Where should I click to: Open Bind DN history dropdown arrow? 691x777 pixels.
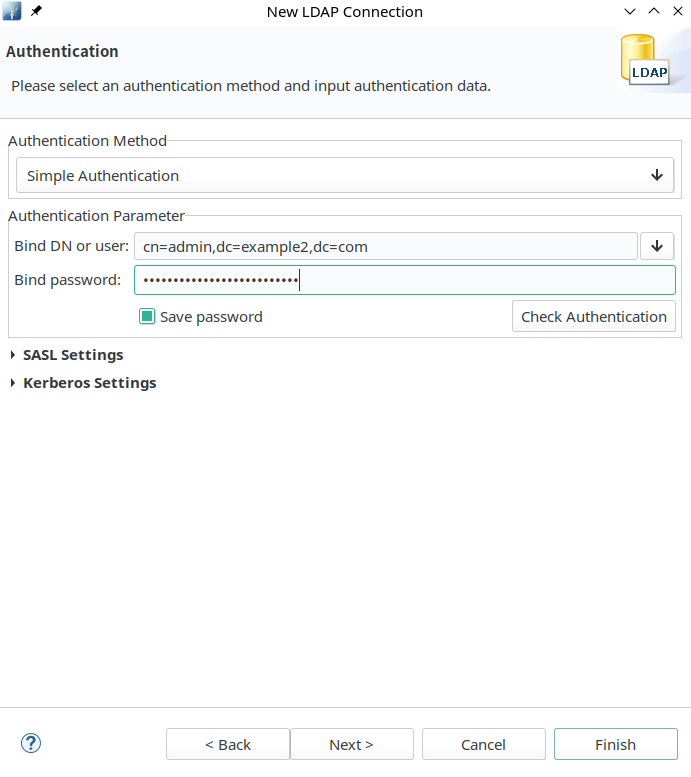(657, 246)
